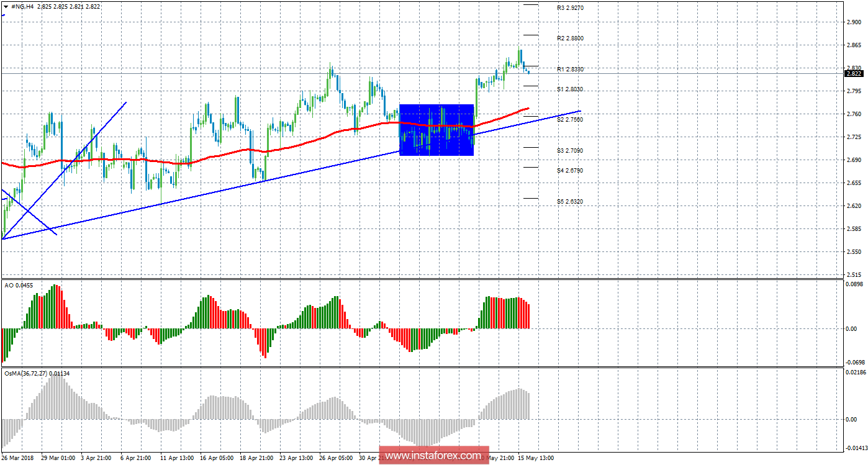Viewport: 868px width, 465px height.
Task: Click 2.515 on the price axis
Action: (854, 275)
